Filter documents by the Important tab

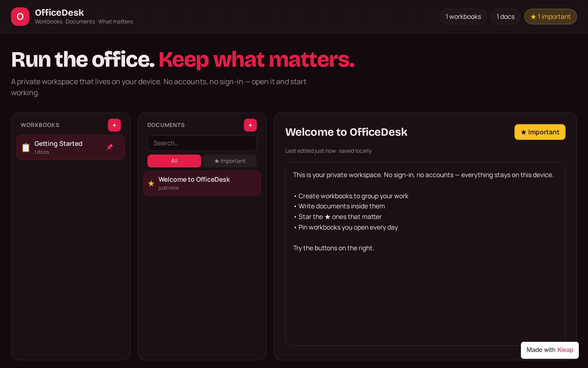point(230,161)
